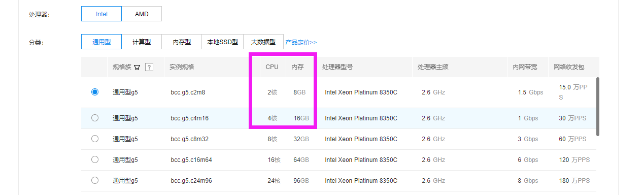The image size is (644, 195).
Task: Click the question mark help icon beside 规格族
Action: [x=149, y=67]
